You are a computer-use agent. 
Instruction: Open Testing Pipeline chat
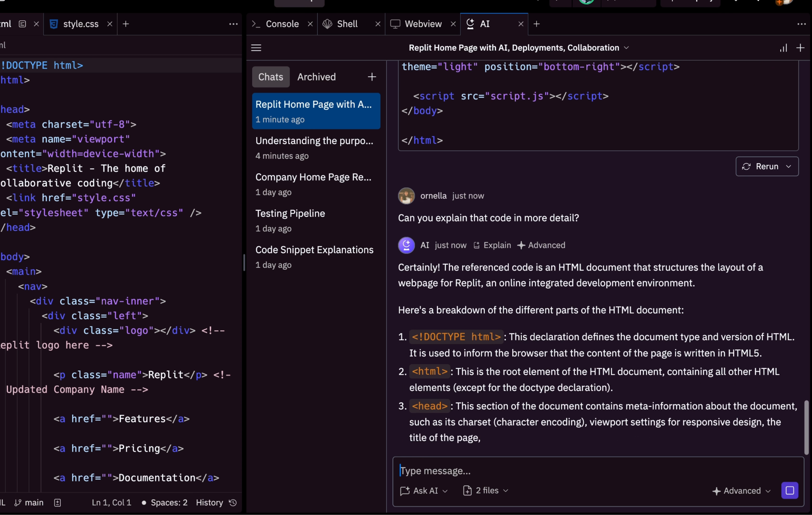pos(316,220)
